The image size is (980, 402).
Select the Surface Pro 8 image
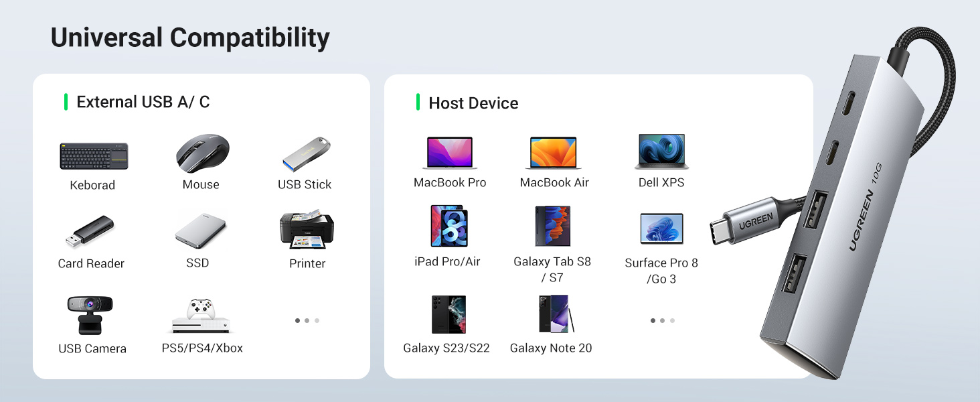click(x=661, y=229)
